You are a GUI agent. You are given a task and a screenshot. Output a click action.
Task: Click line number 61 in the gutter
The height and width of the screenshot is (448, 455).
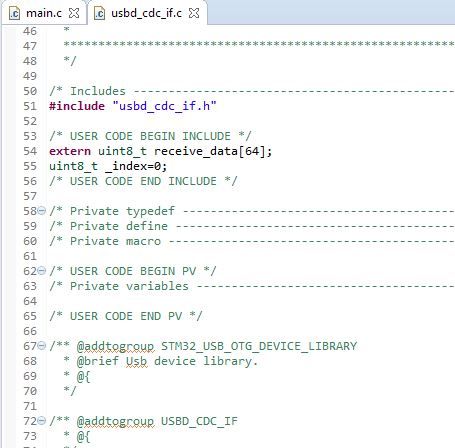(x=30, y=256)
